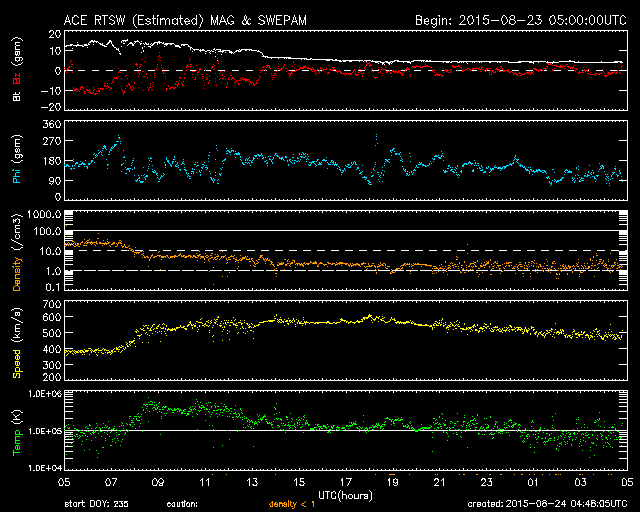Select the 10.0 density tick label

(50, 251)
